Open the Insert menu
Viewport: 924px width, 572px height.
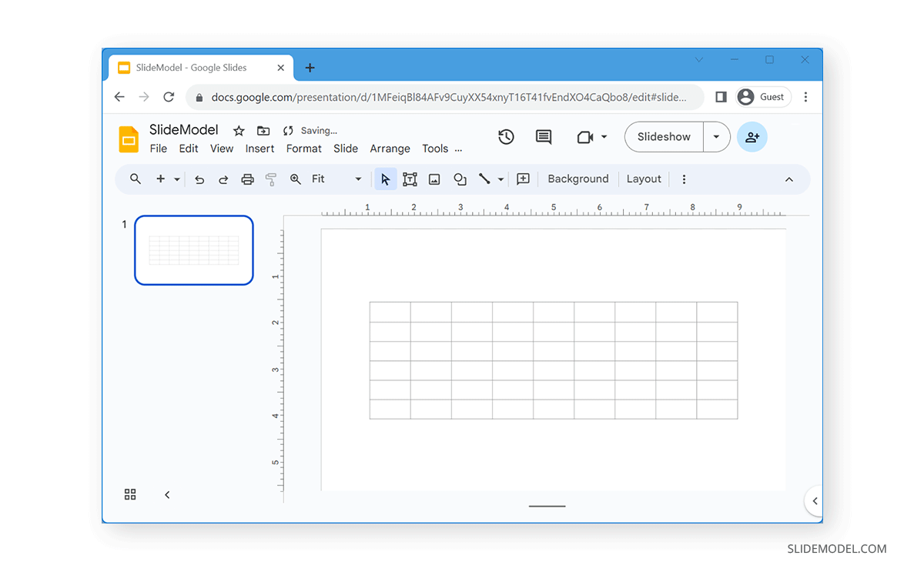[259, 149]
